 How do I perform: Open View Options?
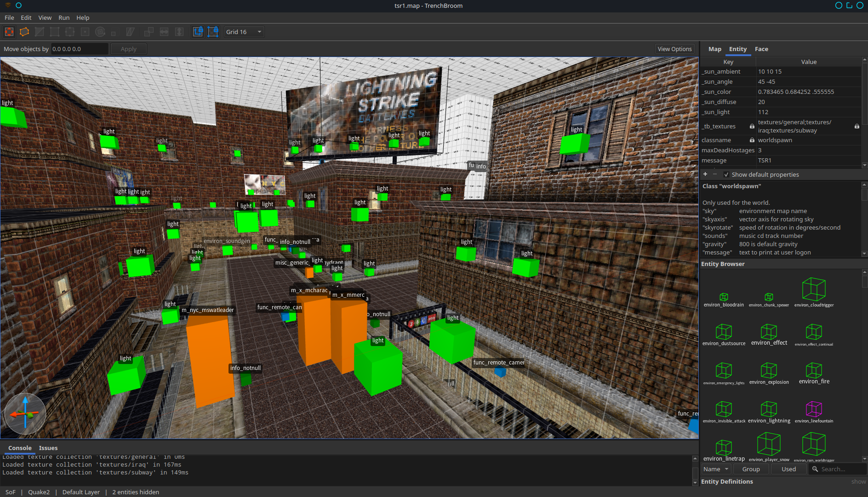[674, 49]
